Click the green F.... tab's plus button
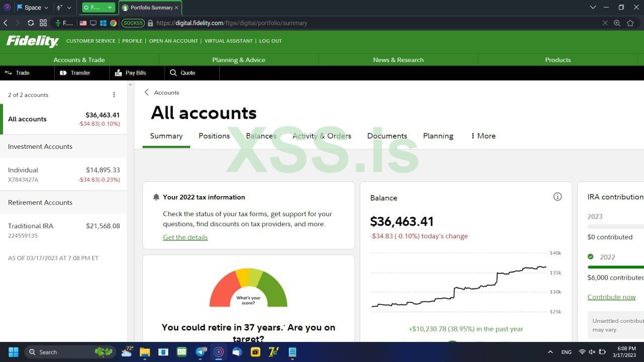 click(x=110, y=8)
